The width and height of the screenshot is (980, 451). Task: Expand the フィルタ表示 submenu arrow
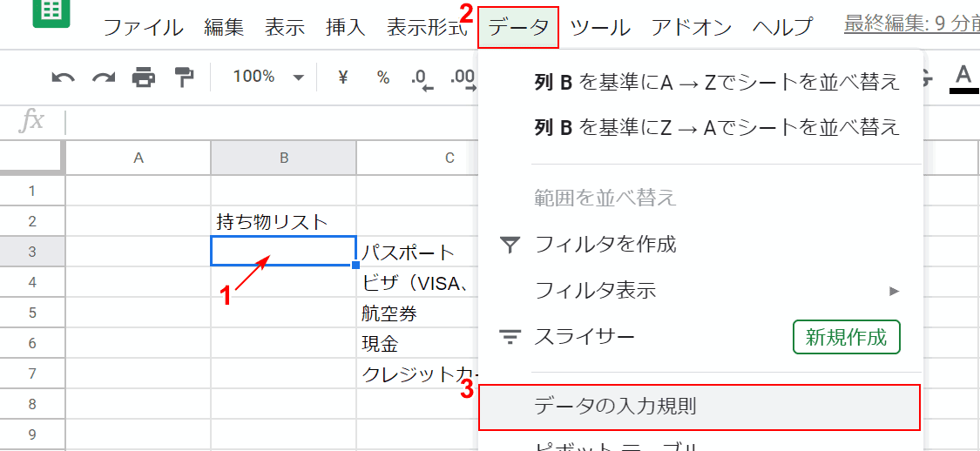click(895, 291)
